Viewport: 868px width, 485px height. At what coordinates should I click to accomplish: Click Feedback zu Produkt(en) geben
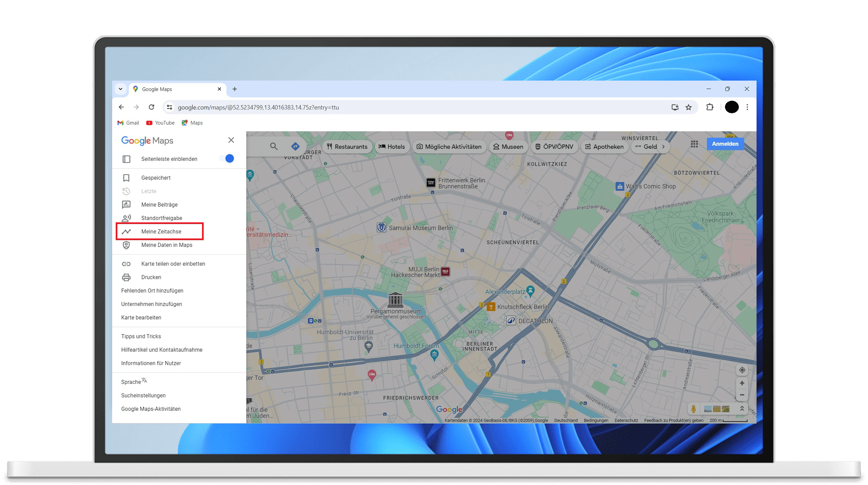[x=674, y=420]
